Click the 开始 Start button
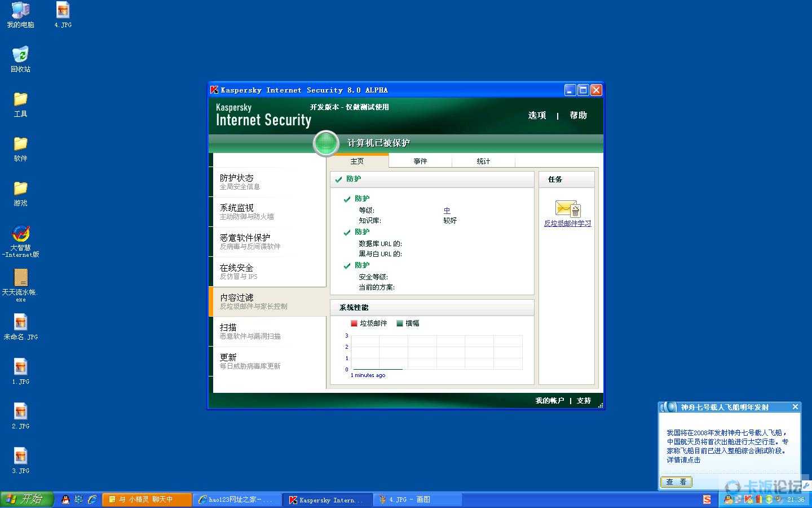This screenshot has height=508, width=812. click(x=27, y=500)
